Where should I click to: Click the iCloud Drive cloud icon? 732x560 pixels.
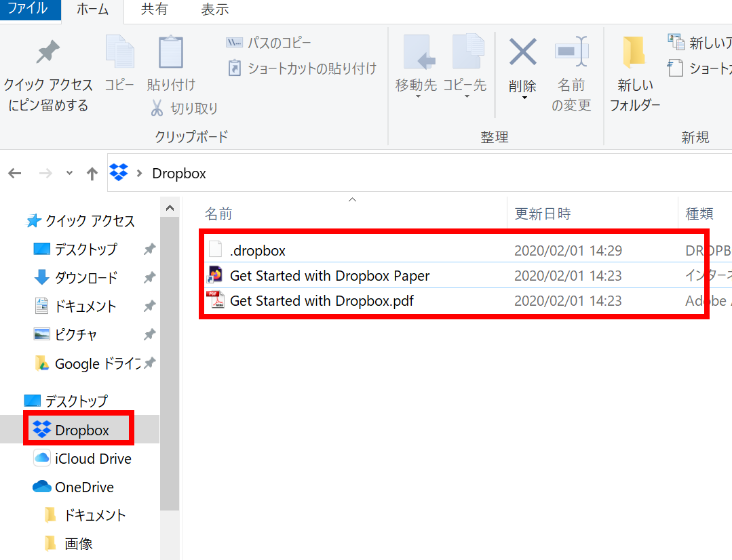click(42, 458)
